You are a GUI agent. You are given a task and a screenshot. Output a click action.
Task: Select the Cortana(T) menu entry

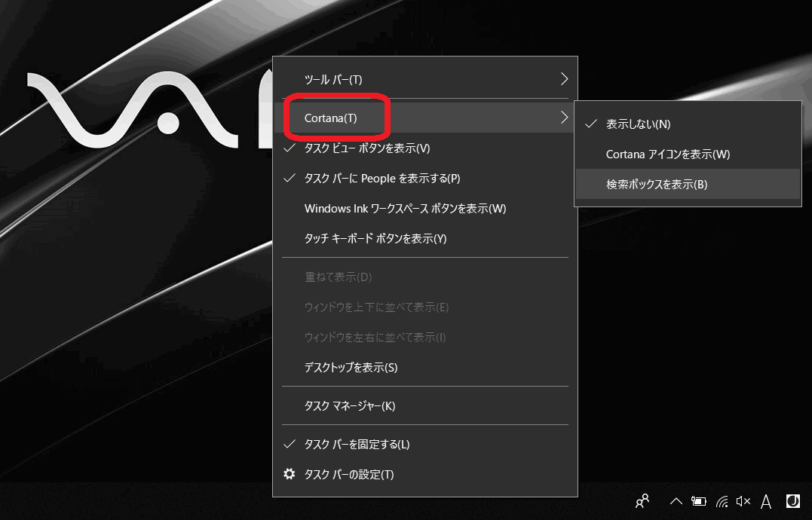click(x=425, y=118)
